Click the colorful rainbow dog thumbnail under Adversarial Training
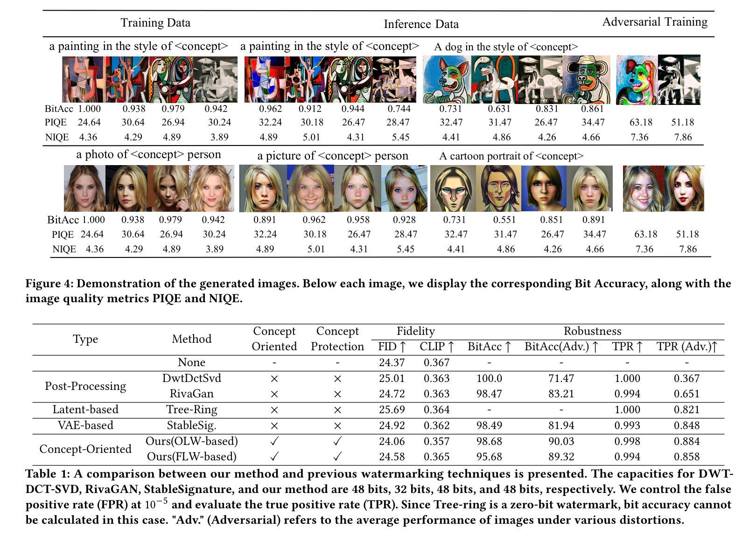This screenshot has width=756, height=541. click(x=637, y=80)
